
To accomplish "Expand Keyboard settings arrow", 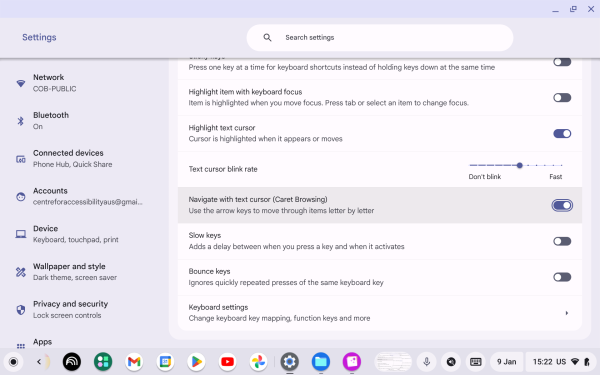I will (x=567, y=313).
